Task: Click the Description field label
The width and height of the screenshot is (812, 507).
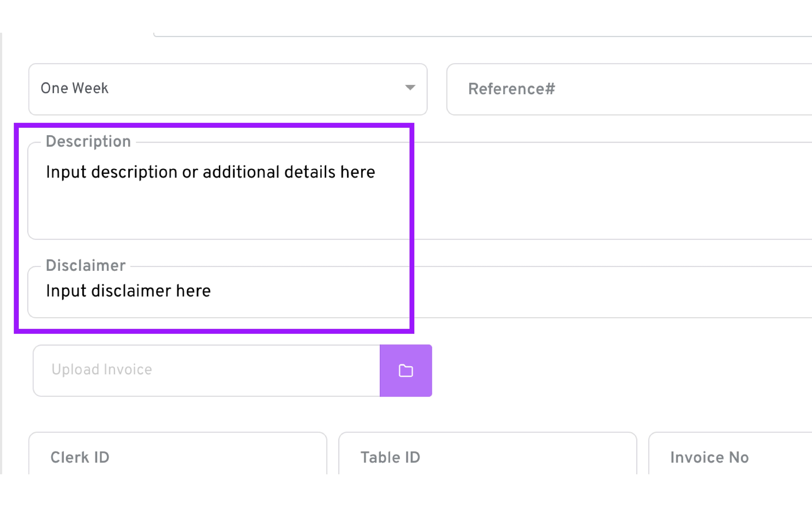Action: click(88, 142)
